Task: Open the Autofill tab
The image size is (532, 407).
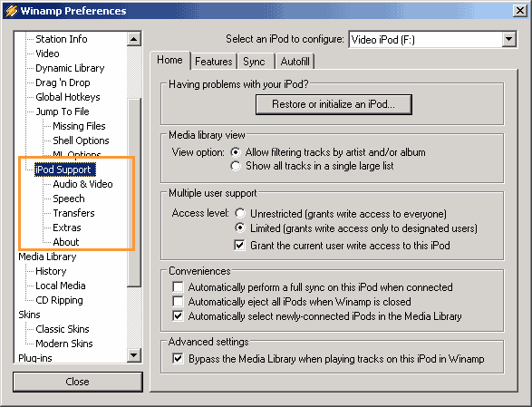Action: coord(295,62)
